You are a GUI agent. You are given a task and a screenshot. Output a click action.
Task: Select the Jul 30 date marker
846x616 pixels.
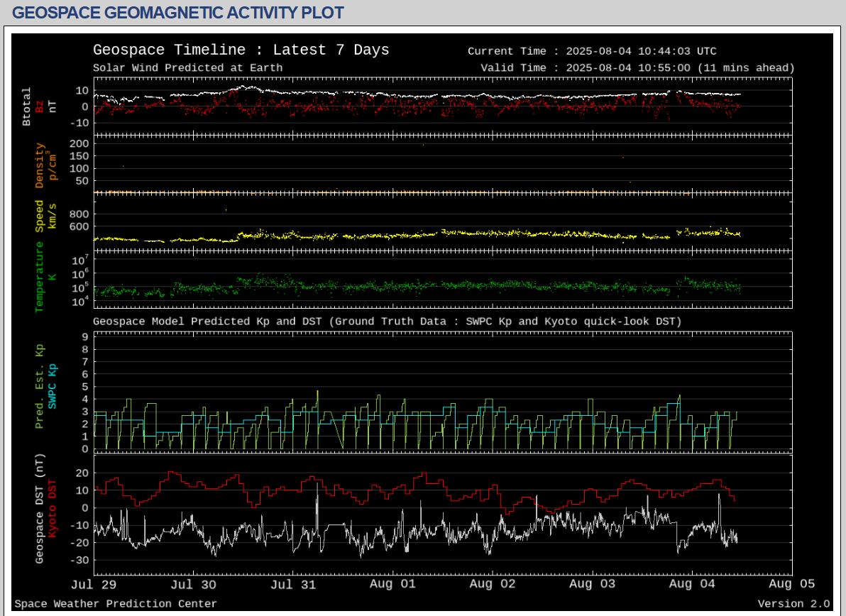point(194,584)
